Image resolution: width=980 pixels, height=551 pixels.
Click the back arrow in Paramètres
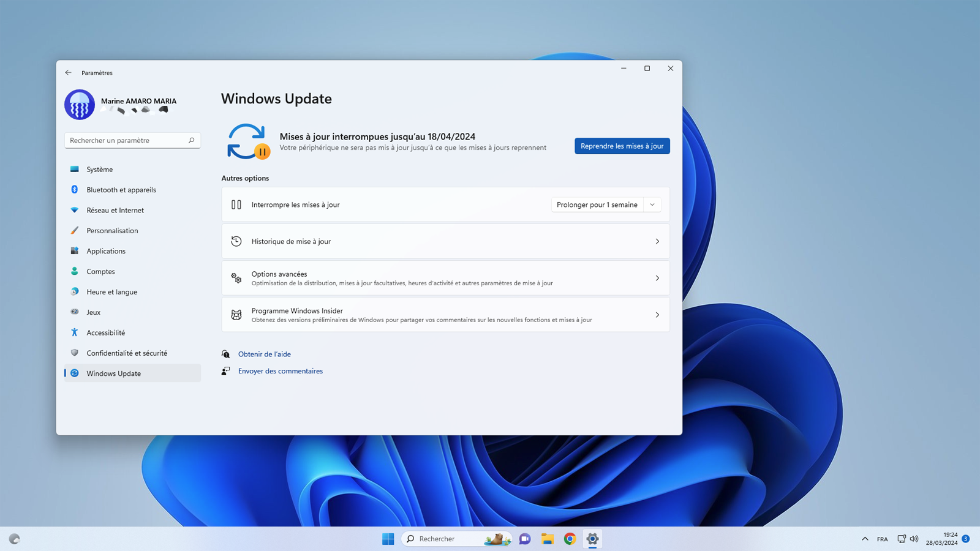[x=68, y=72]
